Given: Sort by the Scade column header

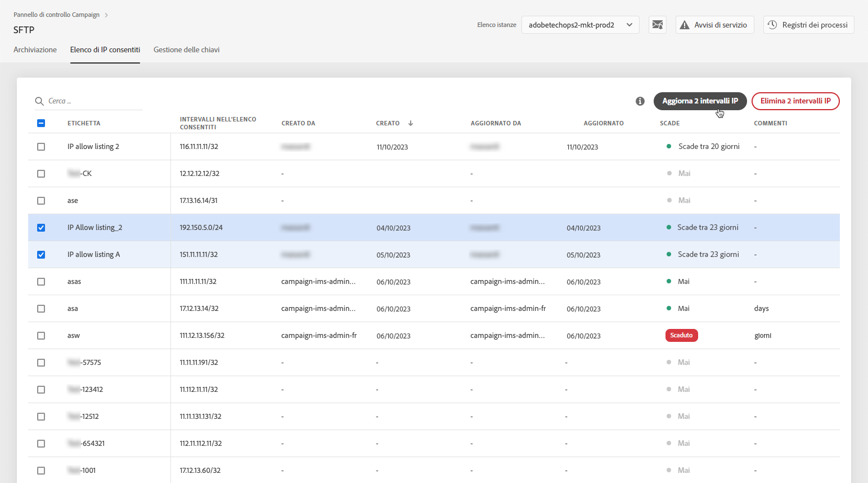Looking at the screenshot, I should tap(670, 123).
